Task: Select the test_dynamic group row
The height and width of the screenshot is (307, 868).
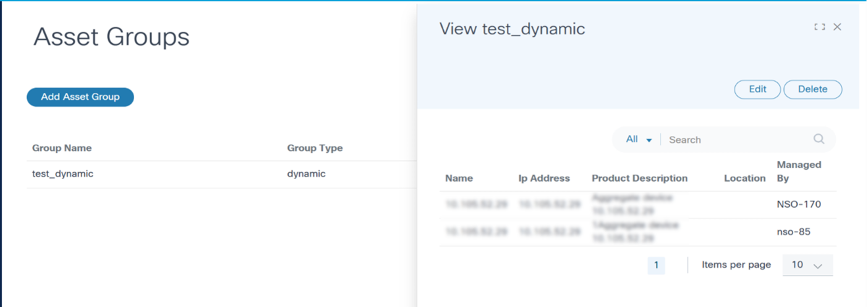Action: (x=62, y=174)
